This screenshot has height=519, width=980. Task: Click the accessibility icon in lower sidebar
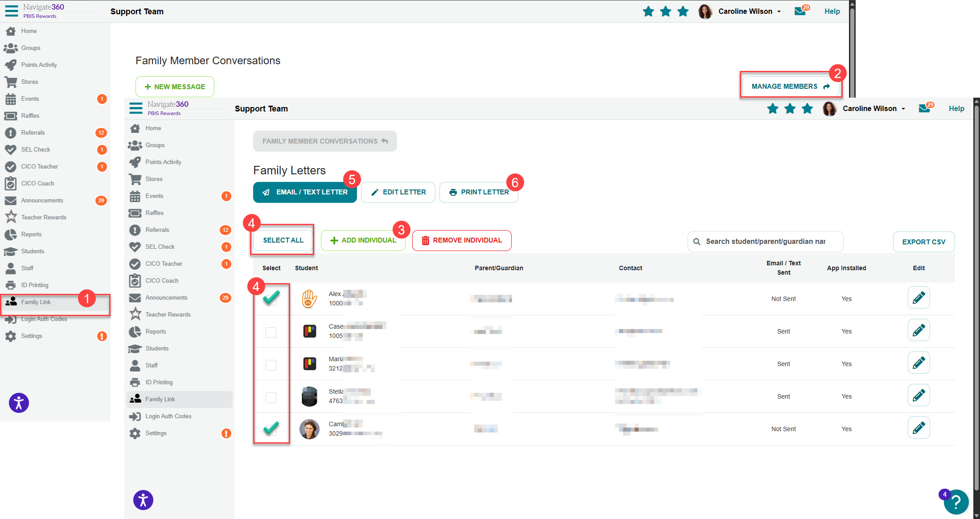[143, 500]
